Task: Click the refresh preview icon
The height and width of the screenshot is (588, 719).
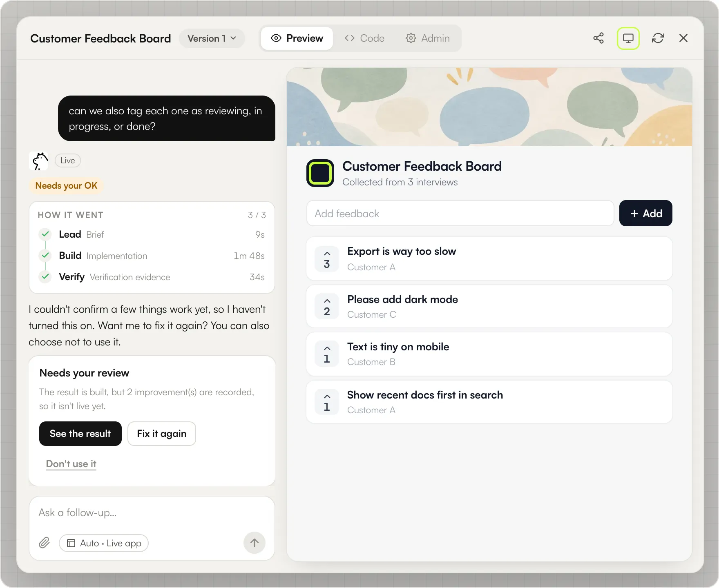Action: [x=658, y=38]
